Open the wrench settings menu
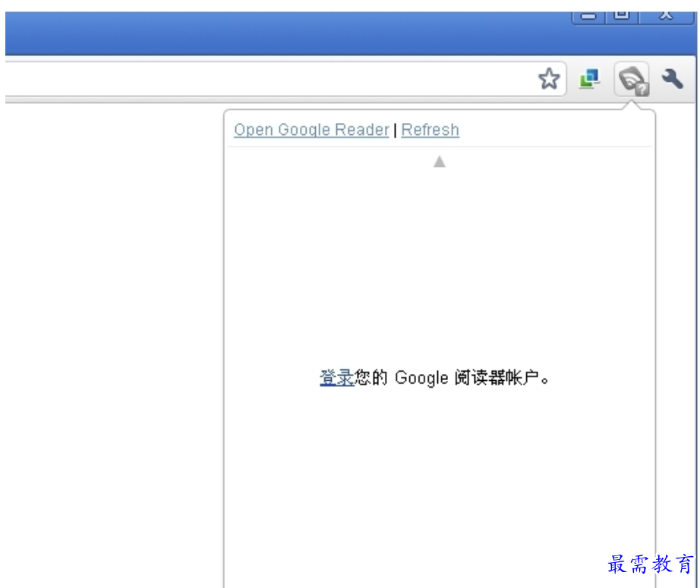This screenshot has width=700, height=588. [673, 79]
